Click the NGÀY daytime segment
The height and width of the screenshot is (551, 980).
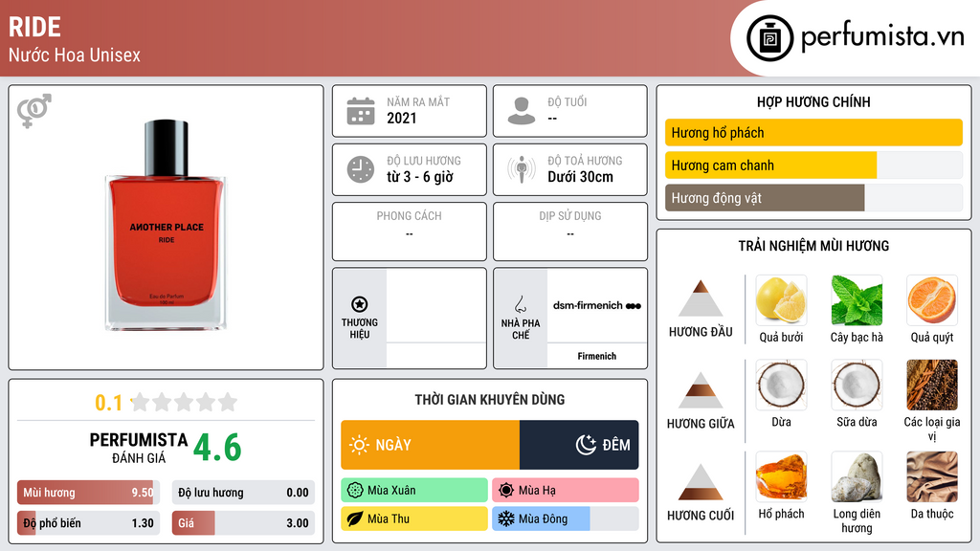[430, 445]
